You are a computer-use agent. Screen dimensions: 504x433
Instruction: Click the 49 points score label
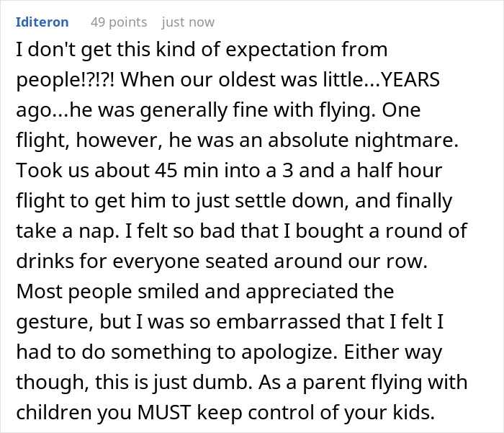(x=118, y=22)
